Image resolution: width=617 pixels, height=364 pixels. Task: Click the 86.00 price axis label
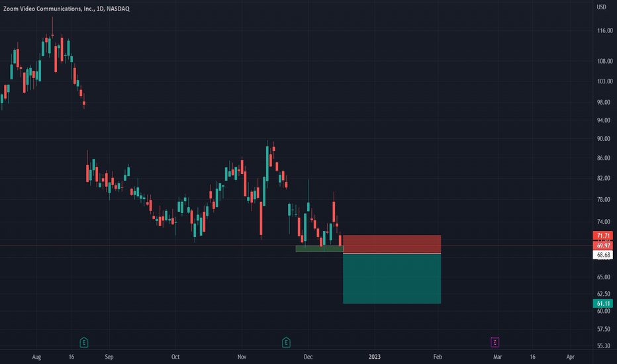click(605, 158)
